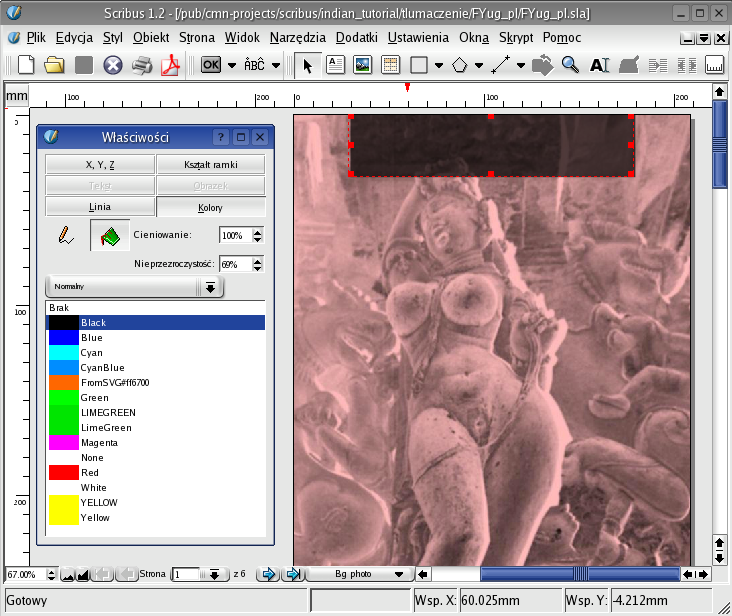This screenshot has width=732, height=616.
Task: Click the horizontal scrollbar thumb
Action: coord(580,574)
